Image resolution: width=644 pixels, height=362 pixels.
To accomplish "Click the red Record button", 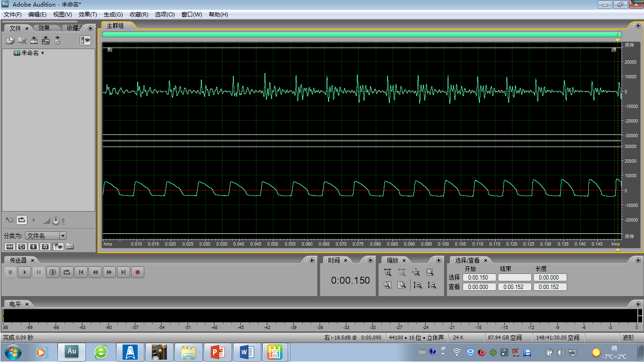I will click(138, 272).
